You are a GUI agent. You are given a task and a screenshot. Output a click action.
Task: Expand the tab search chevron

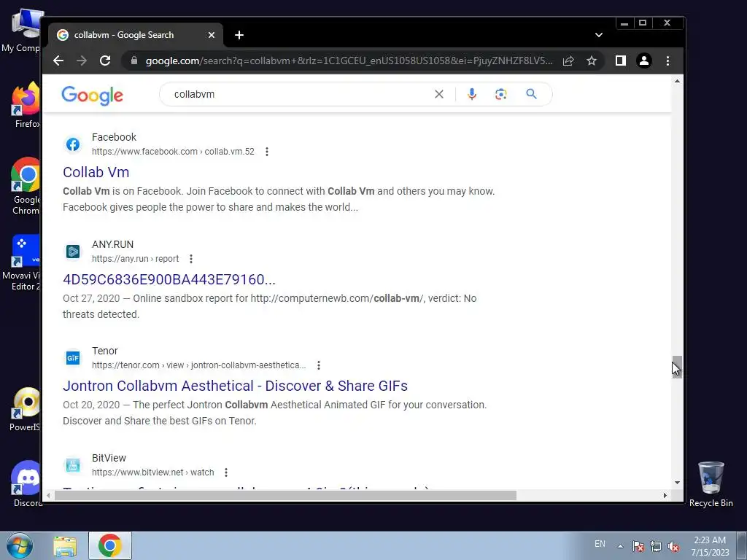[x=599, y=35]
